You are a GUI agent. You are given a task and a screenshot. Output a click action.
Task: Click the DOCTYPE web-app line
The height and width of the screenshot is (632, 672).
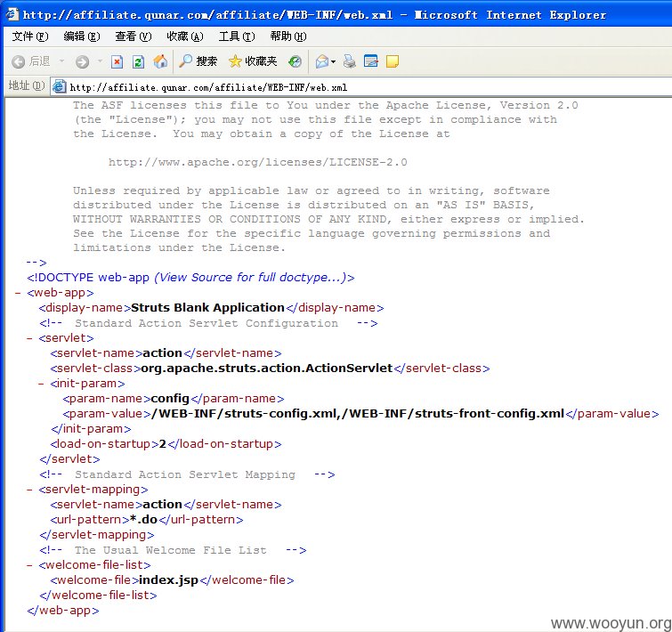click(190, 278)
